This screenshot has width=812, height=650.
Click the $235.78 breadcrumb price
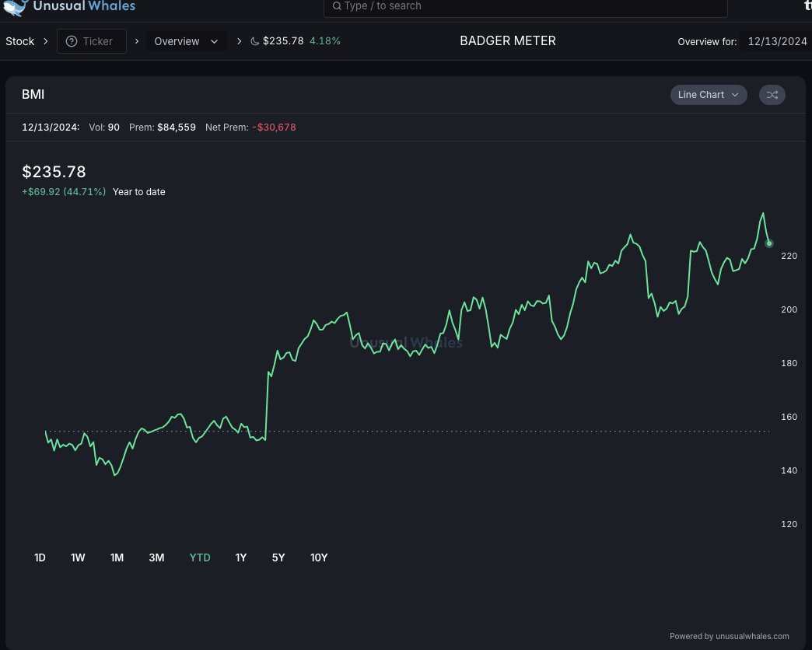283,41
